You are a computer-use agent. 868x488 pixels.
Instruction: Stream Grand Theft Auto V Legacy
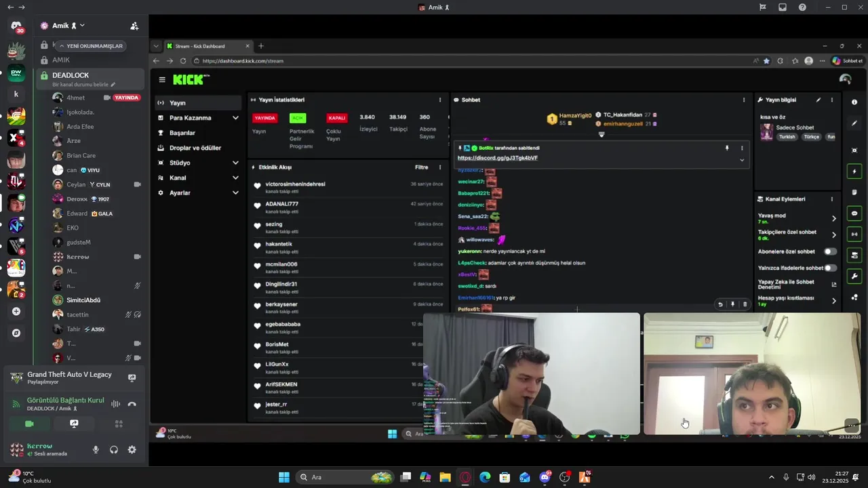[132, 378]
